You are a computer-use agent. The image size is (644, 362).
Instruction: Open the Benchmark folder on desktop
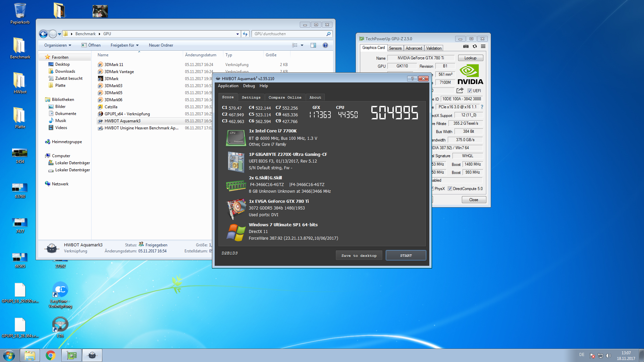click(20, 48)
